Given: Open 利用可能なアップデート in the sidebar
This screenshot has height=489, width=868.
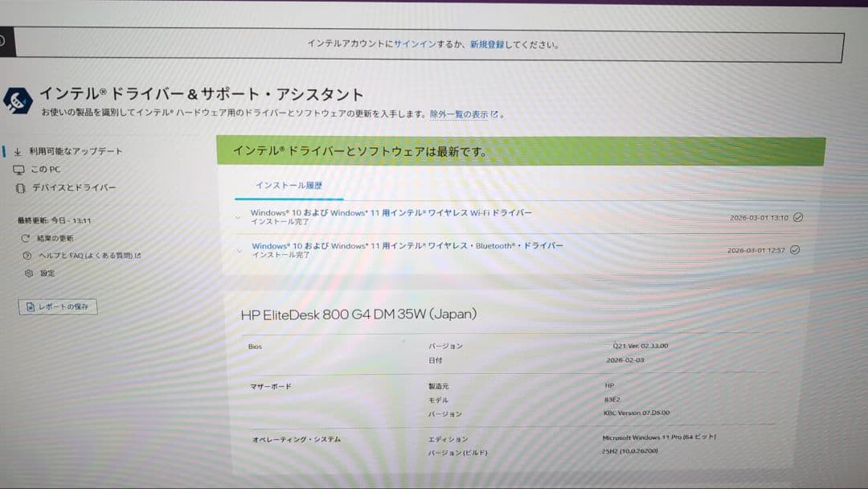Looking at the screenshot, I should pos(76,151).
